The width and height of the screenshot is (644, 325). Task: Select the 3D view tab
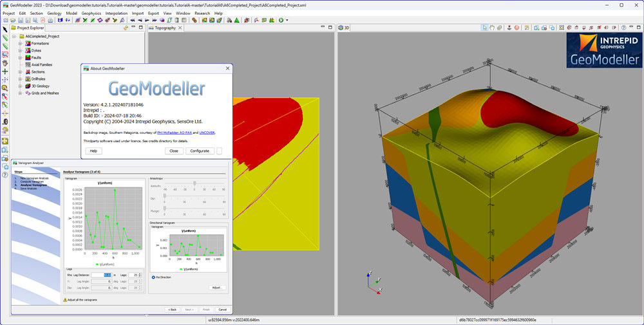click(x=344, y=28)
